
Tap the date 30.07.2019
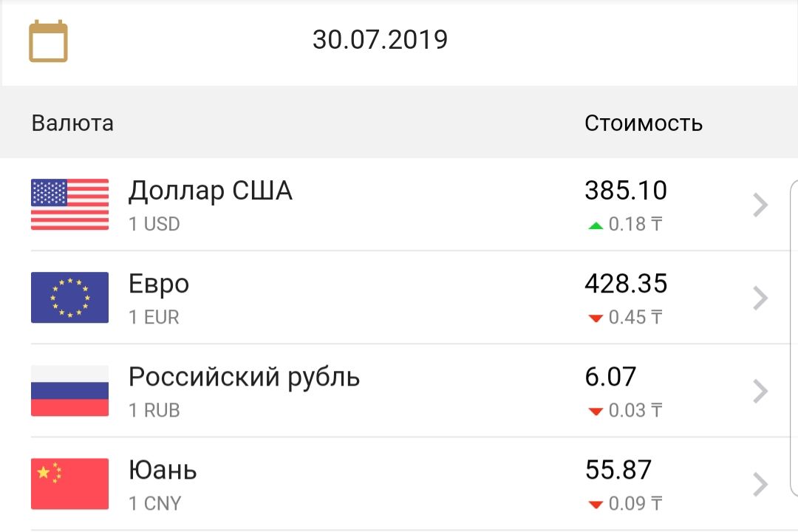click(x=380, y=40)
